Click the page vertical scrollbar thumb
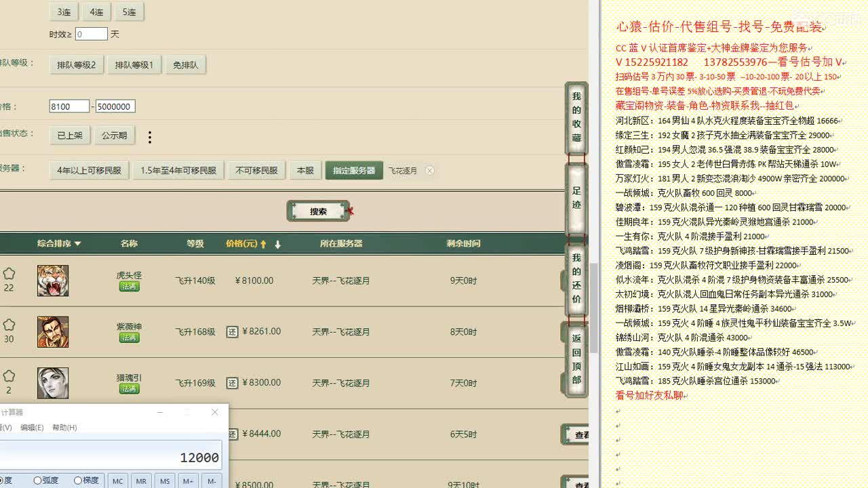The width and height of the screenshot is (868, 488). (593, 308)
